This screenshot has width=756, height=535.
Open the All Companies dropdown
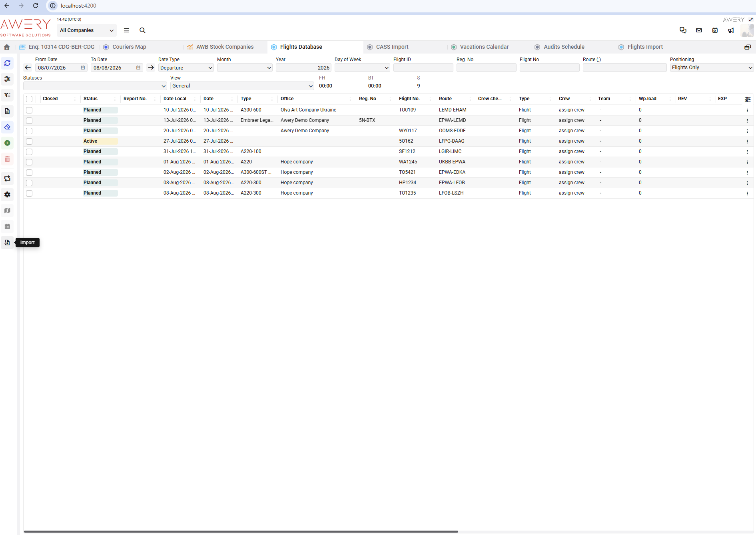tap(86, 30)
